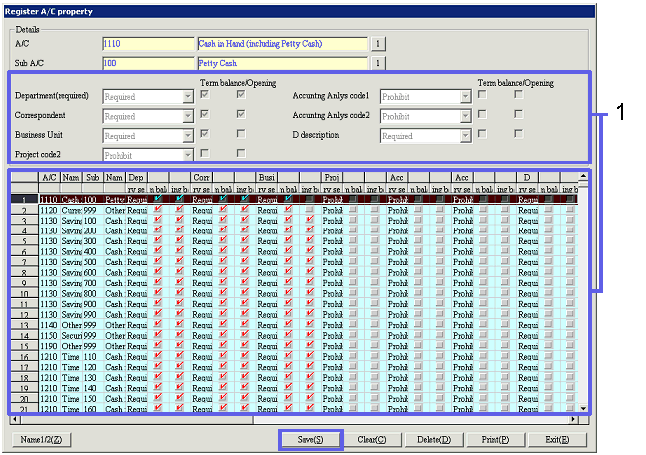This screenshot has width=646, height=455.
Task: Click the Exit(E) button
Action: pos(557,440)
